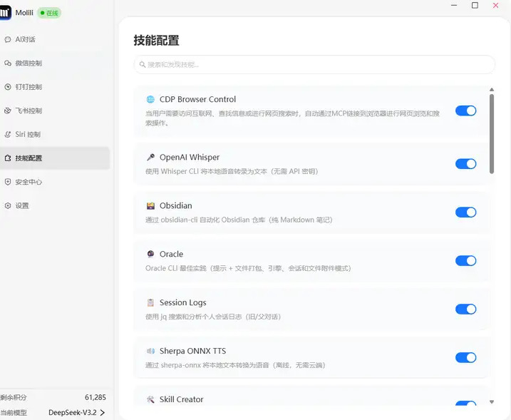511x420 pixels.
Task: Click the 在线 status badge
Action: (50, 13)
